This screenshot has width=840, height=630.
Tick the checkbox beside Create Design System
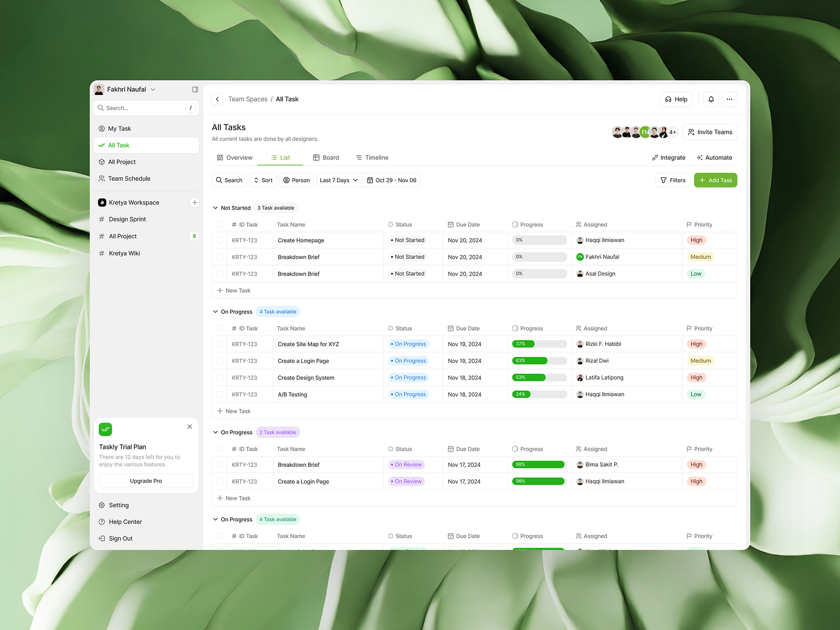point(219,377)
